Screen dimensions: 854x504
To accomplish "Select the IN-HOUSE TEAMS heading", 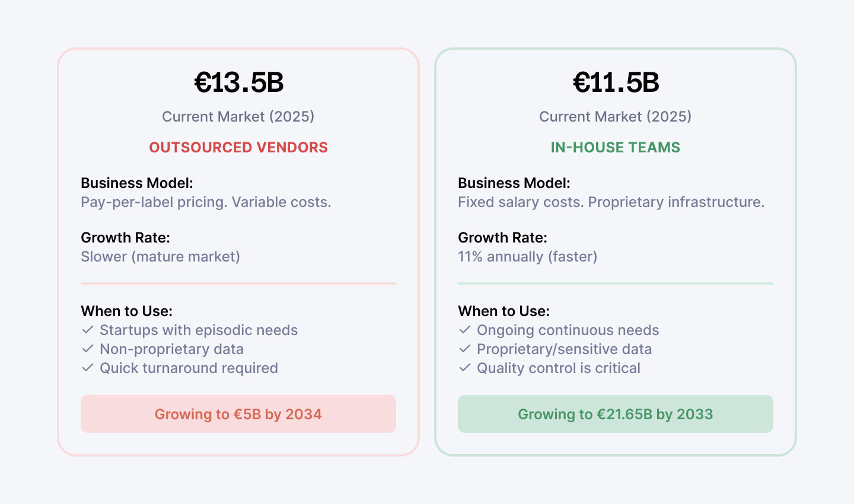I will point(616,147).
